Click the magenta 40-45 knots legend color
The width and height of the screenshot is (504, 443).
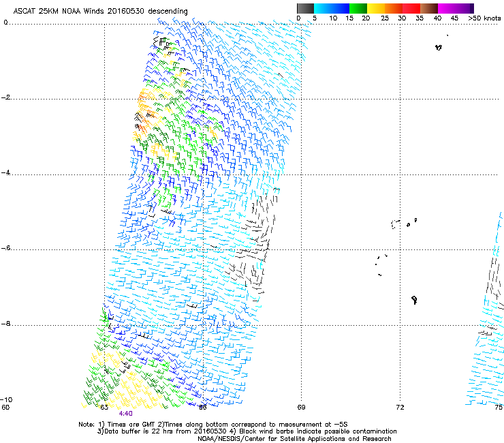point(447,8)
